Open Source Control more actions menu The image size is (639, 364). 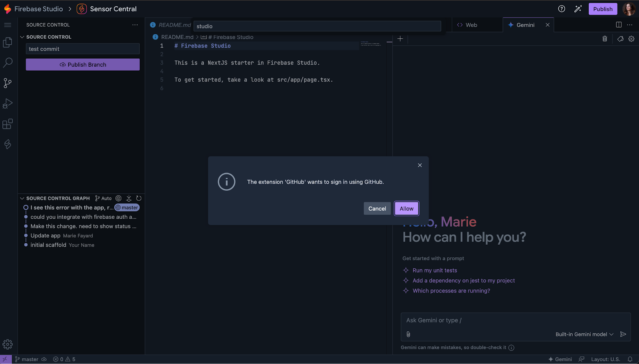135,25
